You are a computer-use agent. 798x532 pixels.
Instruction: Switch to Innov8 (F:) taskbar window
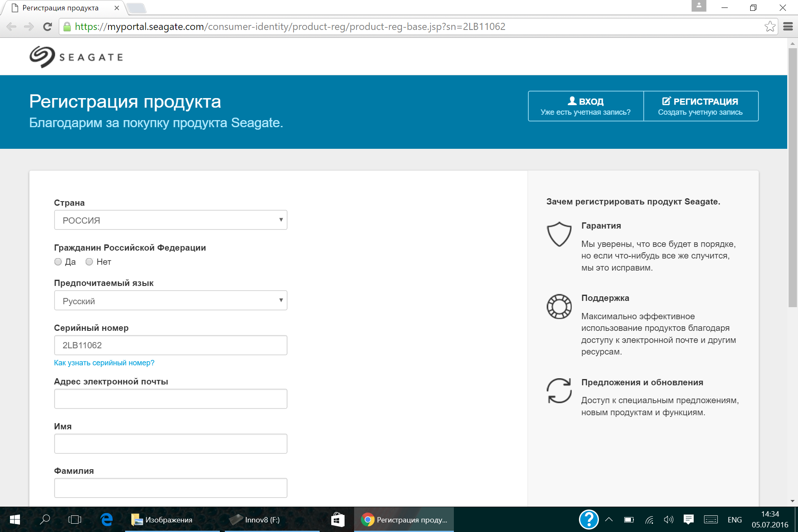pos(272,520)
